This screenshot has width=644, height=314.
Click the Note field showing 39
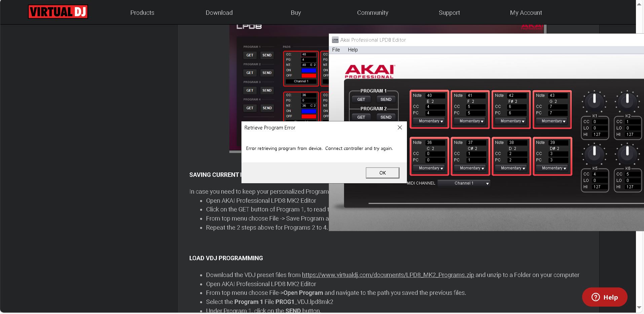pyautogui.click(x=558, y=143)
